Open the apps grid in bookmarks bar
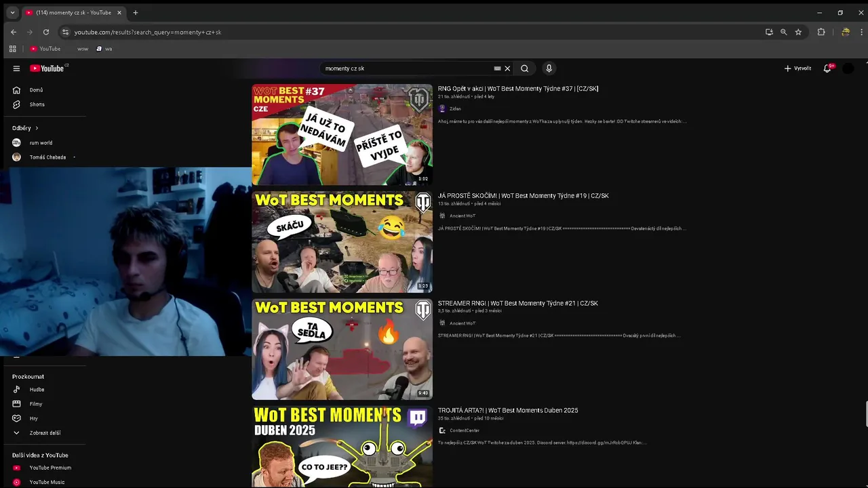 12,49
